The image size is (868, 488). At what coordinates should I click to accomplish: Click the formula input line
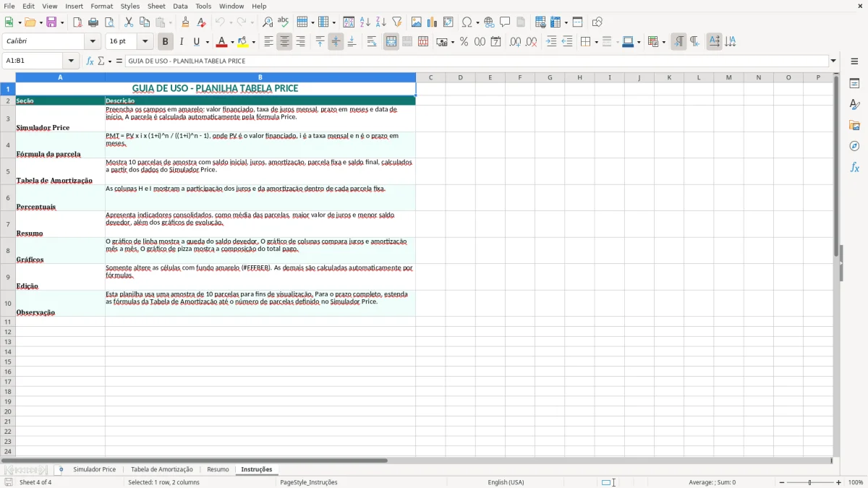(x=477, y=61)
